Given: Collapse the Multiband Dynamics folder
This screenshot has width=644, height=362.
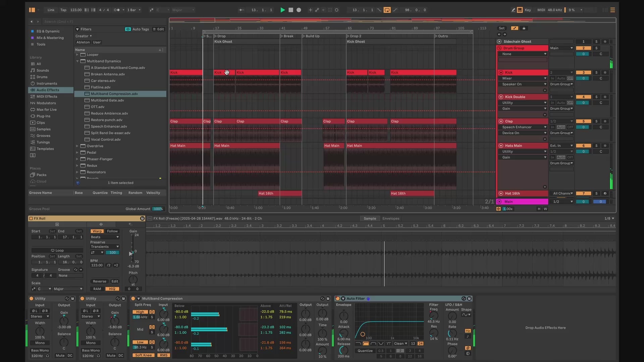Looking at the screenshot, I should 77,61.
